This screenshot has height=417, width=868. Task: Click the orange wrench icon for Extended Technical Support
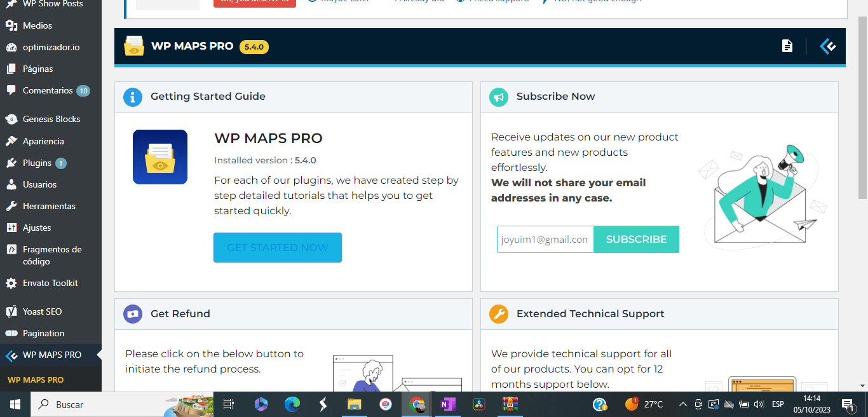tap(498, 313)
